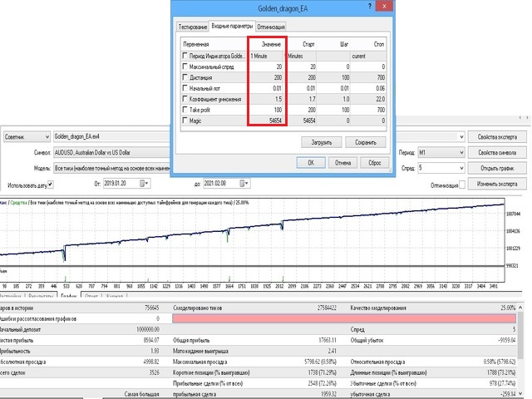Click the Сохранить button
The image size is (532, 399).
366,142
